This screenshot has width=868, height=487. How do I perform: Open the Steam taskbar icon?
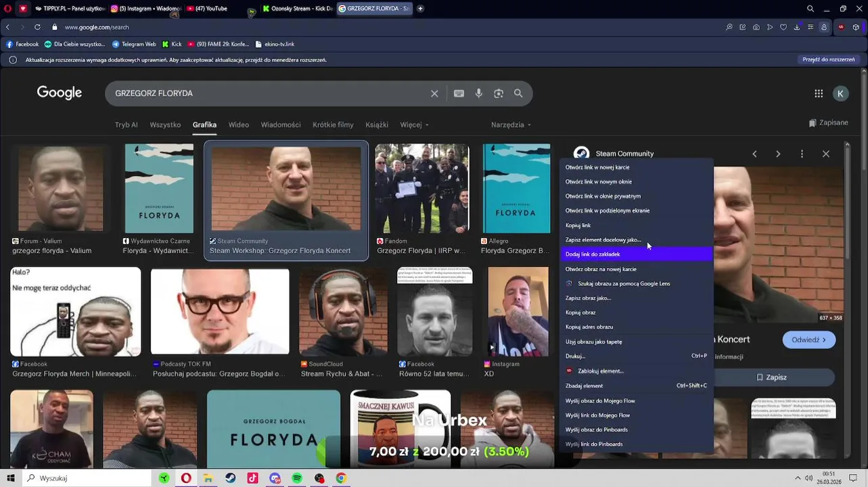(231, 478)
